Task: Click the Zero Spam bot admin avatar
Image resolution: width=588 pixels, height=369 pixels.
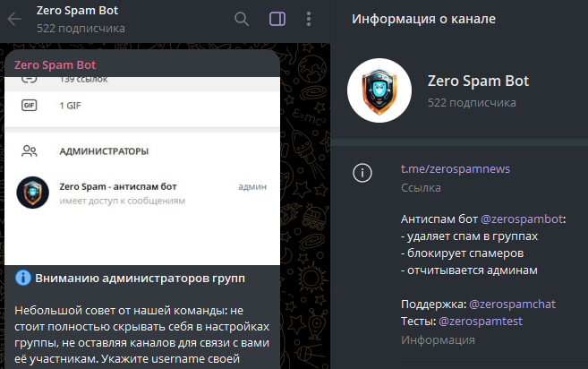Action: click(x=32, y=193)
